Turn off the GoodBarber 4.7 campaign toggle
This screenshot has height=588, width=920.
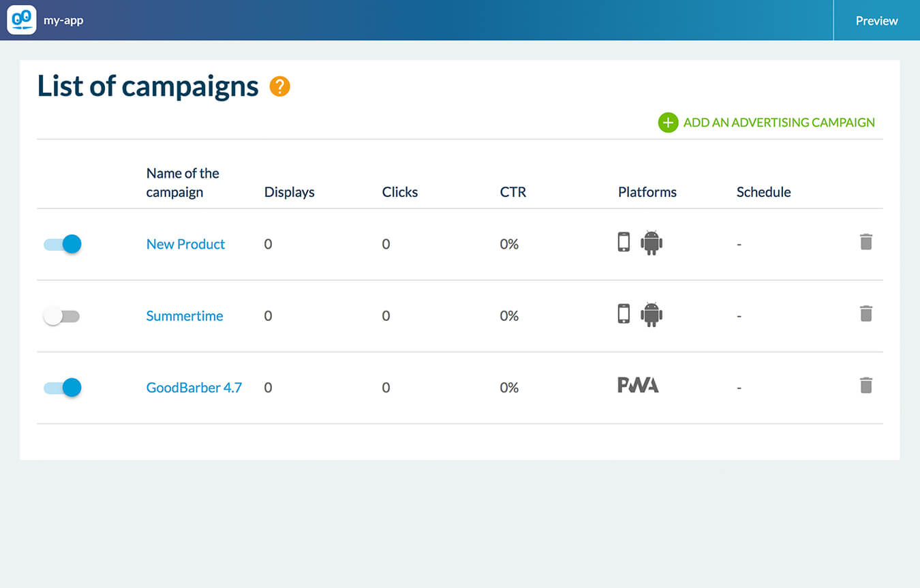click(x=63, y=388)
